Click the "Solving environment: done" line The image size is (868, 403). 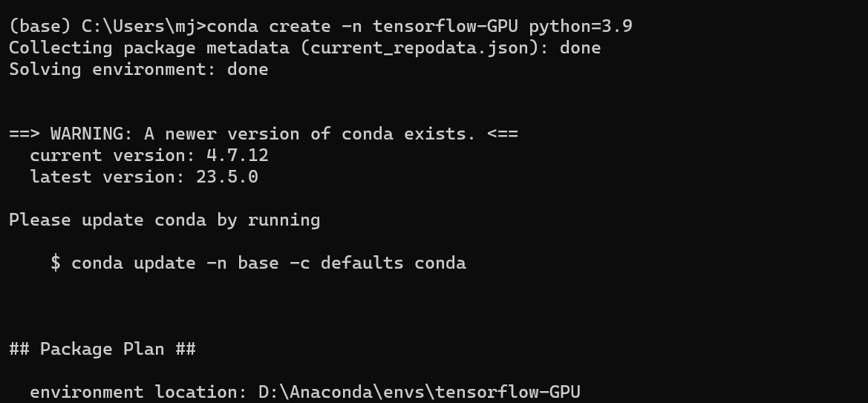138,70
